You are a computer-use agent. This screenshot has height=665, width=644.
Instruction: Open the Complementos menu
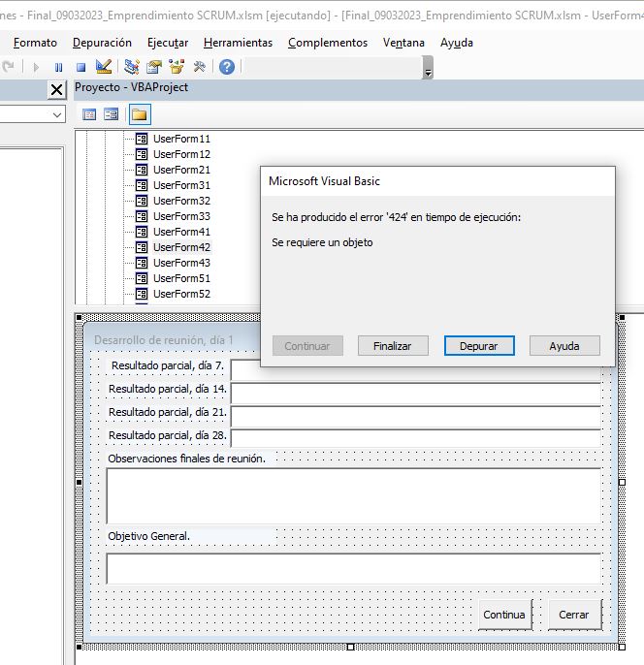coord(328,43)
